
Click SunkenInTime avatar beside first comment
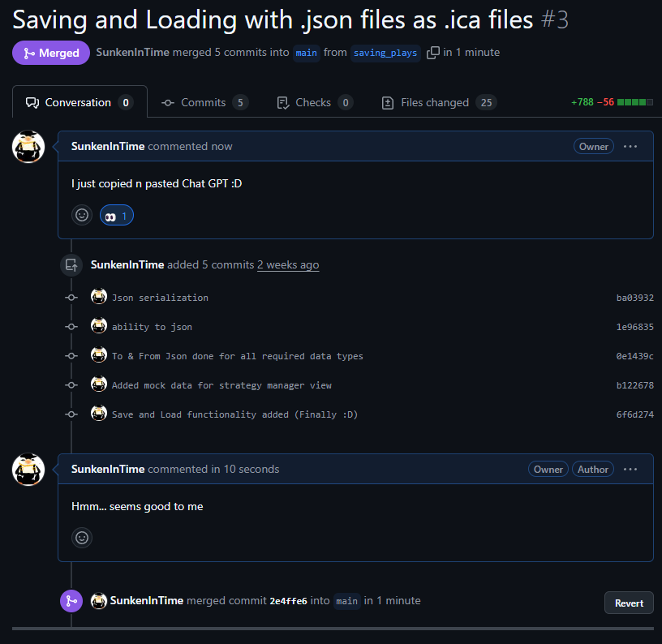[x=28, y=147]
